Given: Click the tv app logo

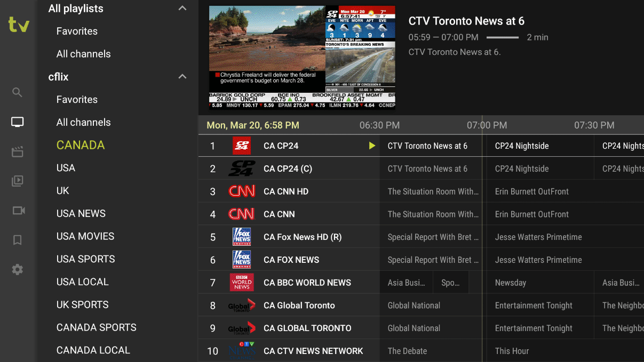Looking at the screenshot, I should [18, 25].
